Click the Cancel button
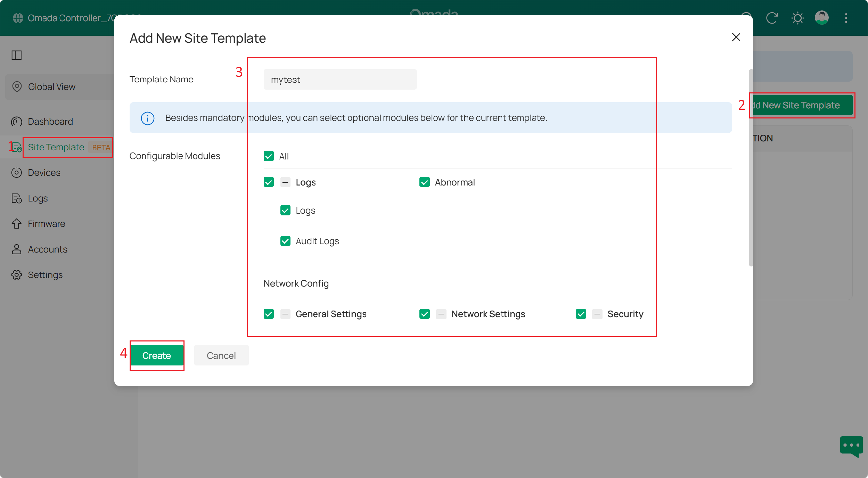This screenshot has width=868, height=478. pyautogui.click(x=221, y=355)
